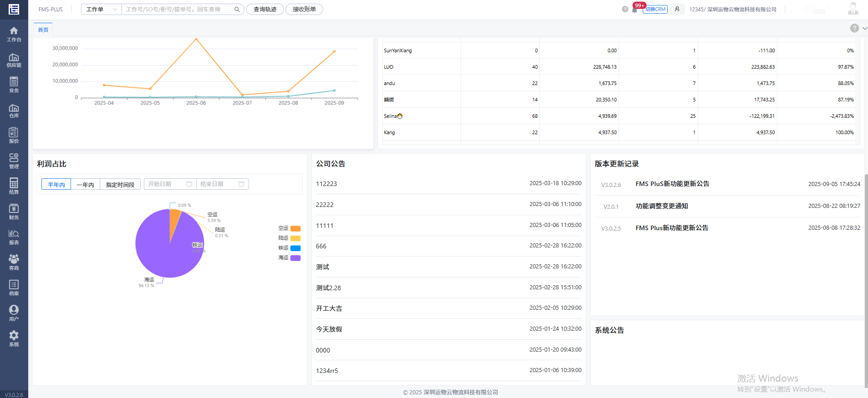Switch to the 首页 home tab
Viewport: 868px width, 398px height.
pos(43,30)
